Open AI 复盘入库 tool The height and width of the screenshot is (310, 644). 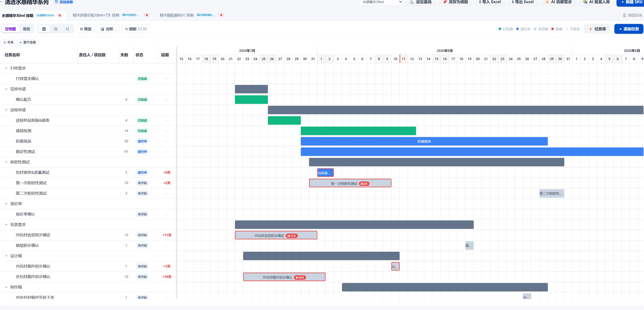point(596,2)
